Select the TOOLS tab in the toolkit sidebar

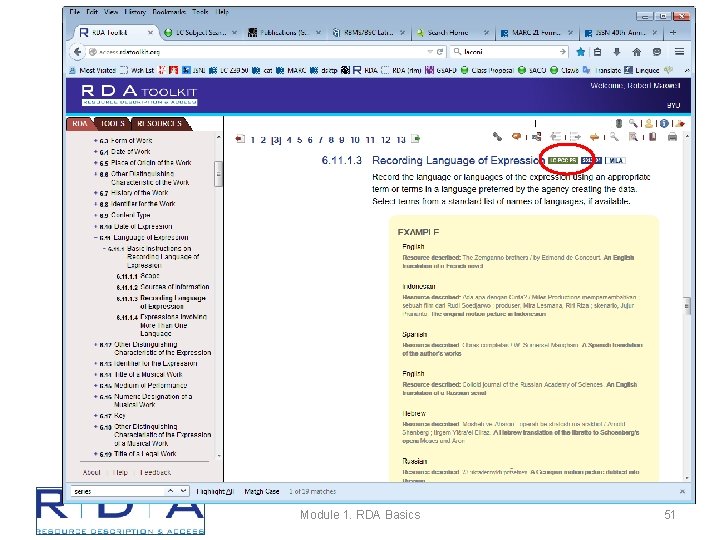coord(112,124)
